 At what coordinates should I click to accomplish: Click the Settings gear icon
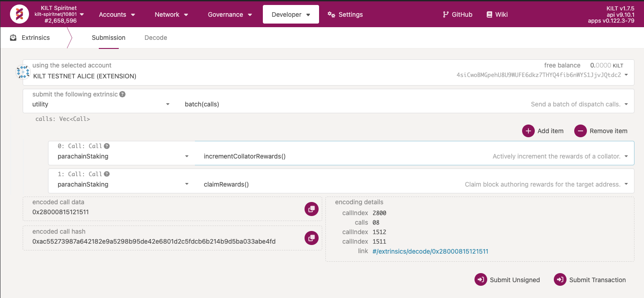pyautogui.click(x=331, y=14)
